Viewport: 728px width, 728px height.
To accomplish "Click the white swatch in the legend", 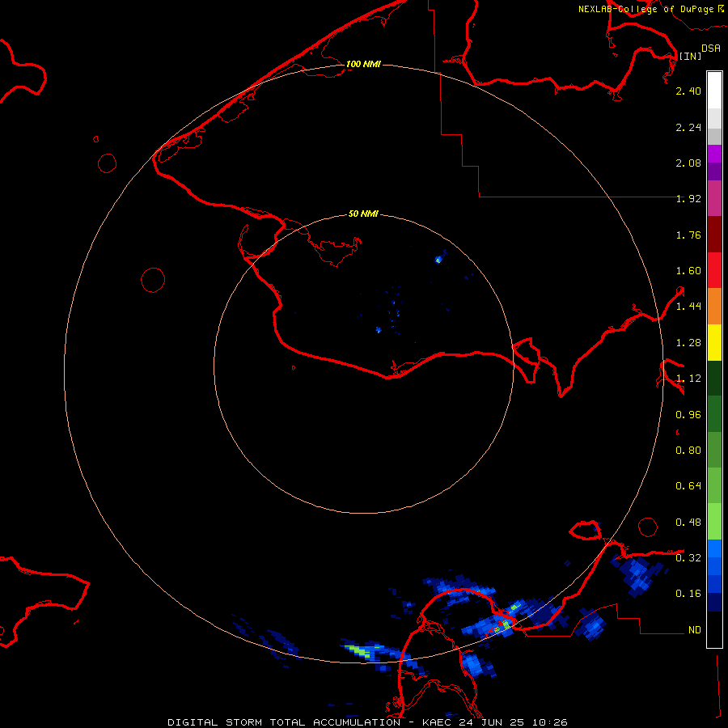I will click(x=714, y=91).
